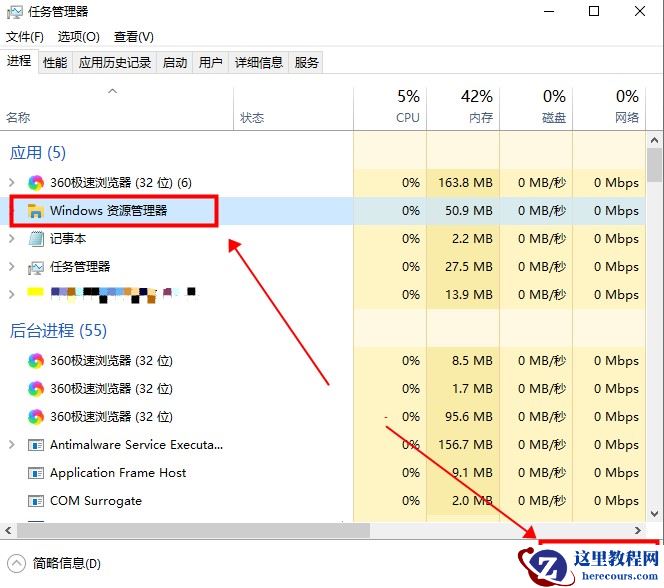Click the 应用 (5) group heading
The width and height of the screenshot is (664, 588).
coord(38,153)
